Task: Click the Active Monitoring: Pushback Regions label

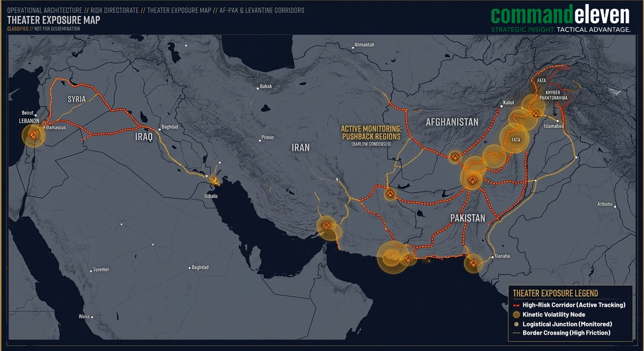Action: click(x=370, y=133)
